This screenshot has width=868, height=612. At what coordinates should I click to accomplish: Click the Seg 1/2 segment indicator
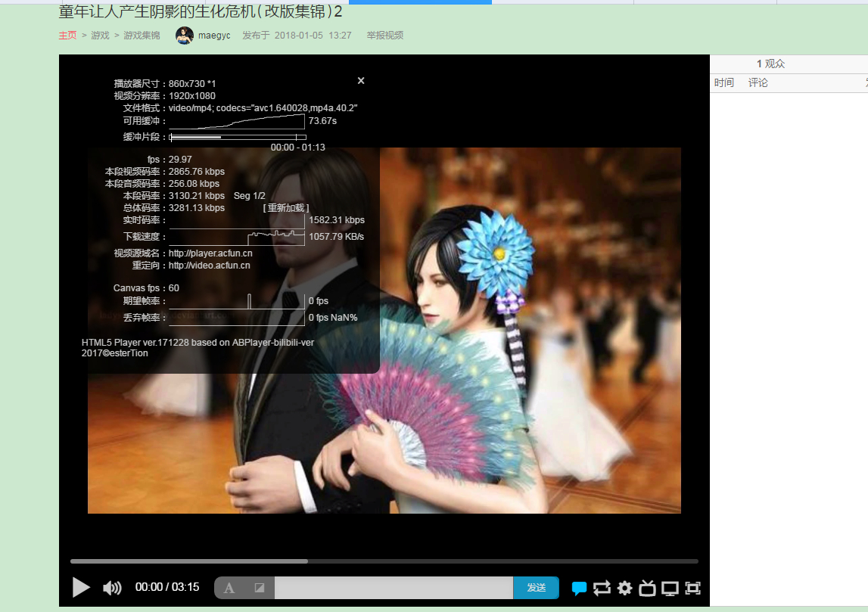click(x=249, y=196)
